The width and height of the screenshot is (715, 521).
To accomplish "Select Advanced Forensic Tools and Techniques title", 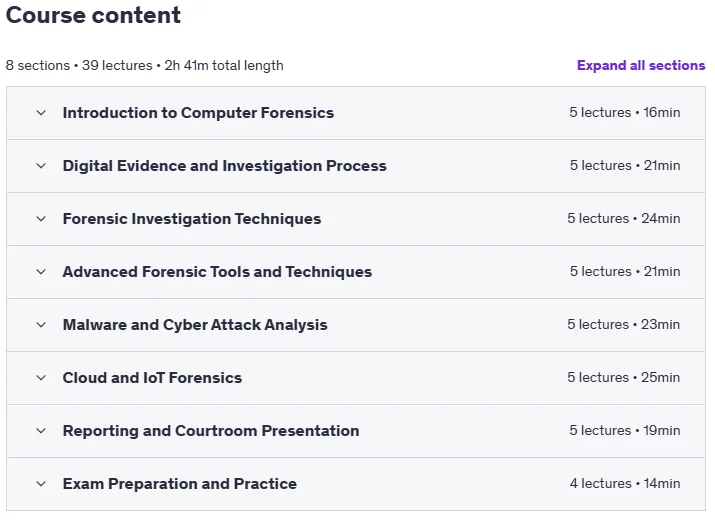I will point(218,272).
